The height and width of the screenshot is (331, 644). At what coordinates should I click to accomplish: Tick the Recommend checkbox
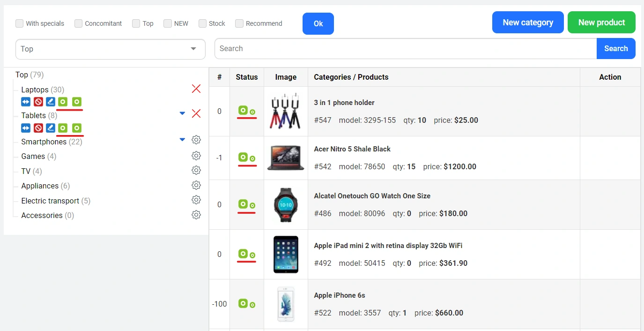239,23
